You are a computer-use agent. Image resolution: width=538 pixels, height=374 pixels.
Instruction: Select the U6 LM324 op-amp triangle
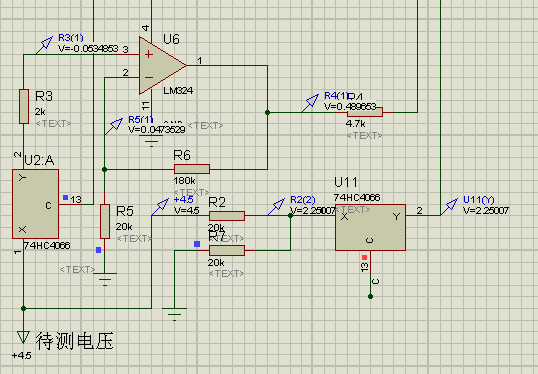point(160,65)
